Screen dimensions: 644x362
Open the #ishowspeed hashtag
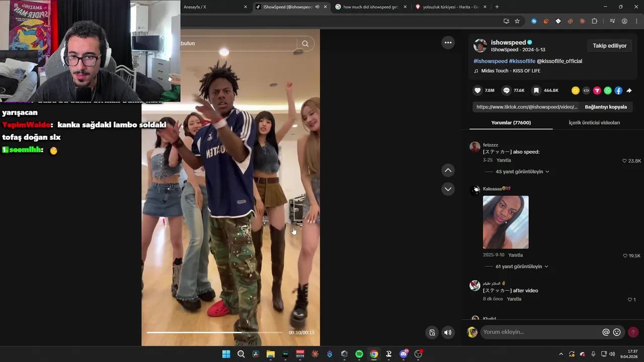491,61
